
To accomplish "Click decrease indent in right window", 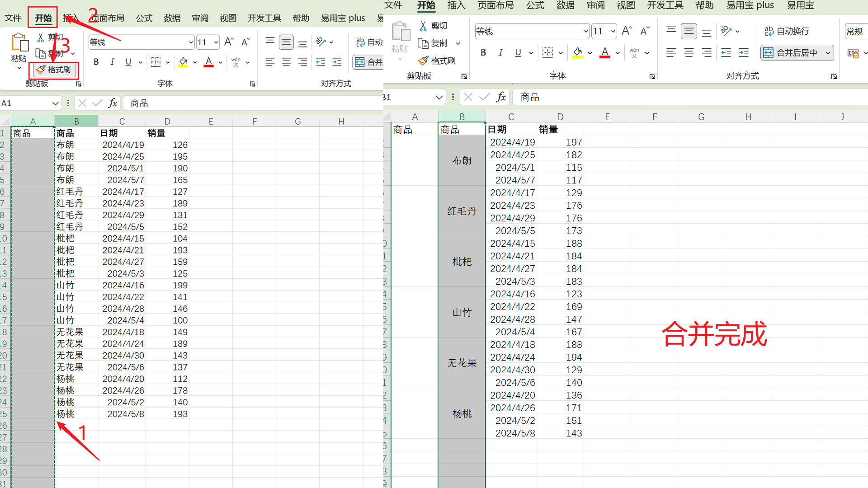I will tap(726, 52).
